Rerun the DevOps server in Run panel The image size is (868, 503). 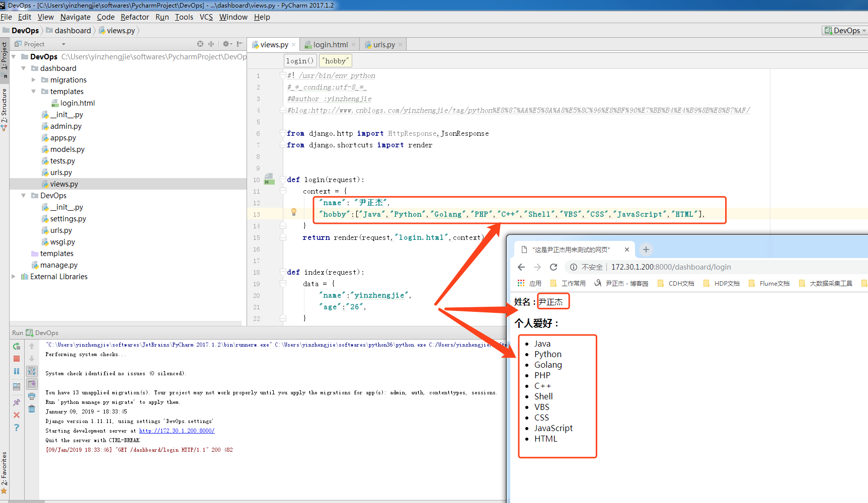click(17, 346)
